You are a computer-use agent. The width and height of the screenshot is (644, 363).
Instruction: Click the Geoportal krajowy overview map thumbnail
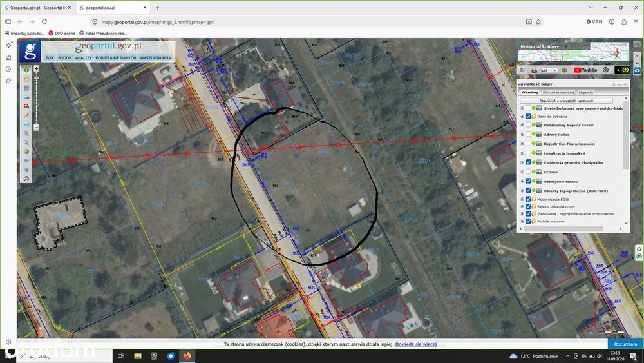pyautogui.click(x=573, y=52)
